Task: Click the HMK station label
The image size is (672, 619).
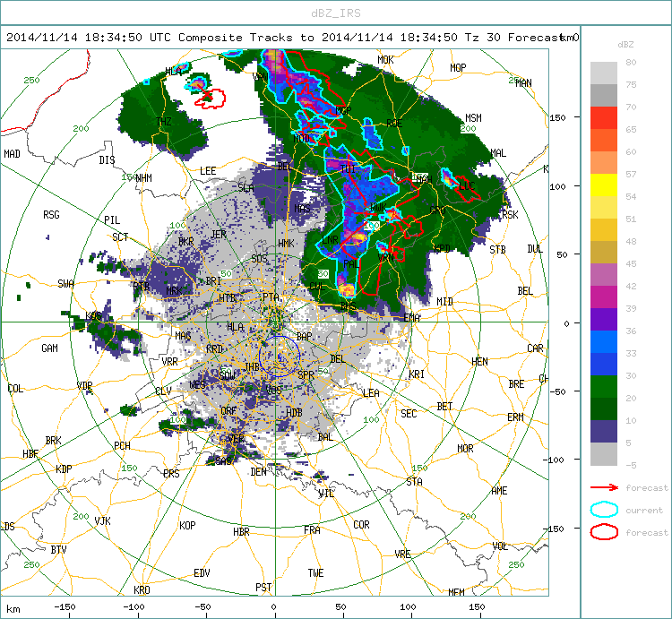Action: pos(287,244)
